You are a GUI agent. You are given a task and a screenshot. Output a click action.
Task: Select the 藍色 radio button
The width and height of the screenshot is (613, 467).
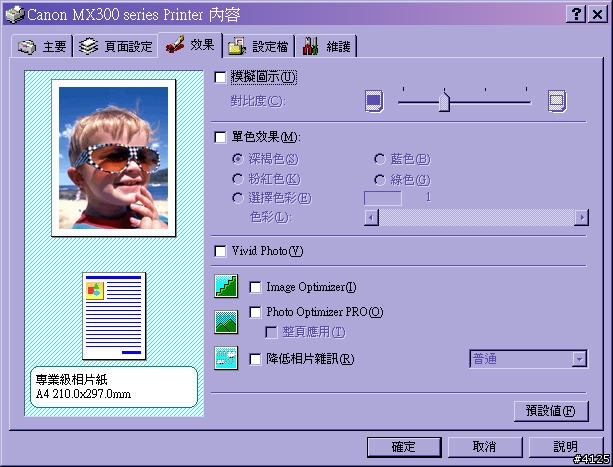[x=379, y=159]
